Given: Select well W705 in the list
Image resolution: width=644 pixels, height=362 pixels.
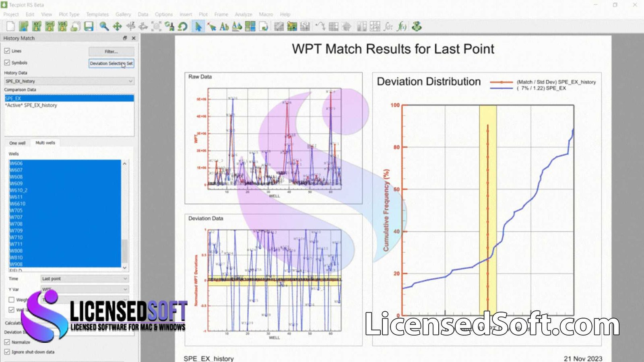Looking at the screenshot, I should coord(65,210).
